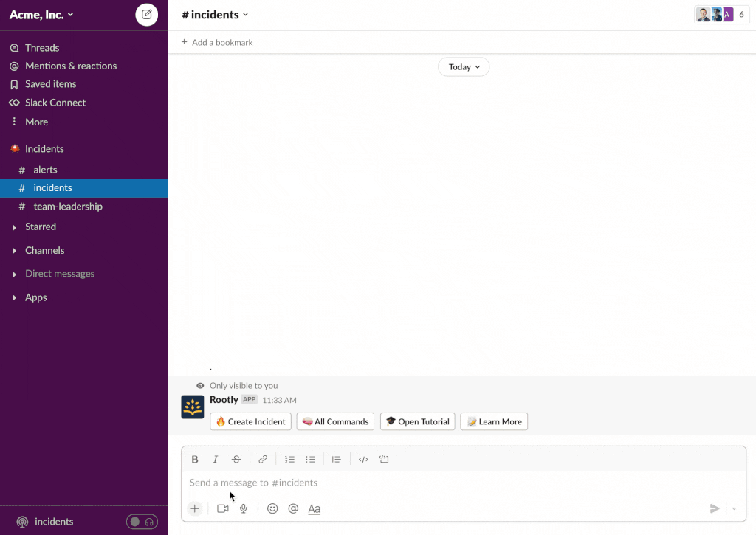Open the plus attachments menu in composer
The height and width of the screenshot is (535, 756).
195,508
